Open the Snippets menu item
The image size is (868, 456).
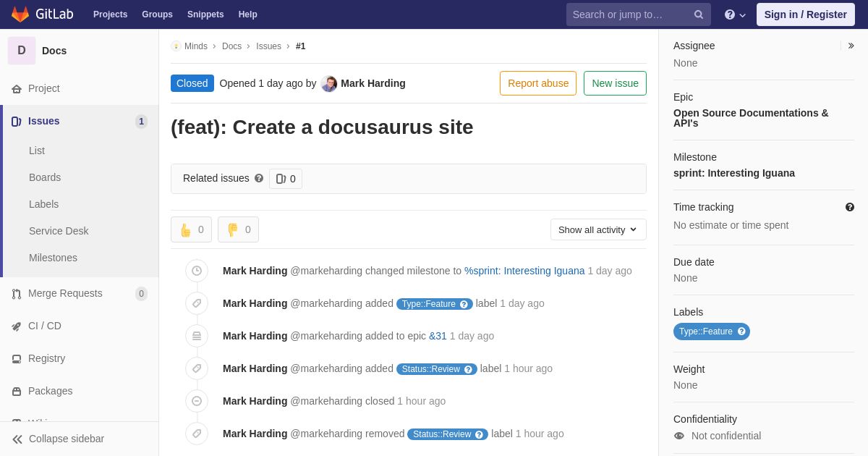point(205,14)
